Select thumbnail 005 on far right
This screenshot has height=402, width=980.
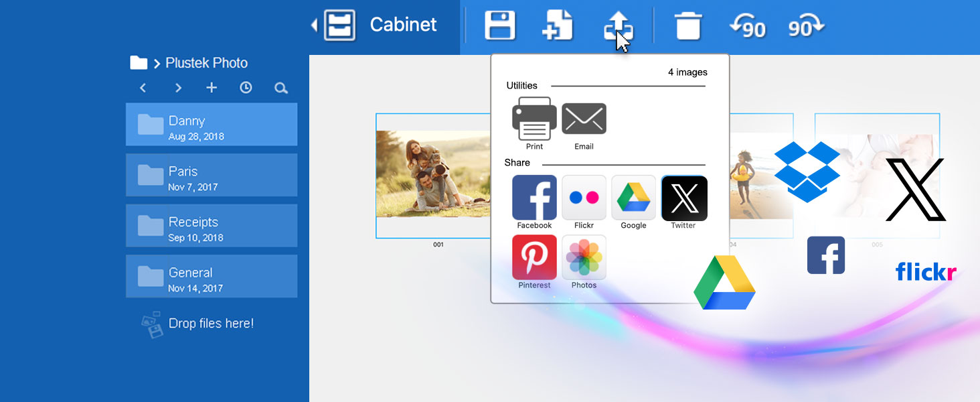click(x=877, y=176)
